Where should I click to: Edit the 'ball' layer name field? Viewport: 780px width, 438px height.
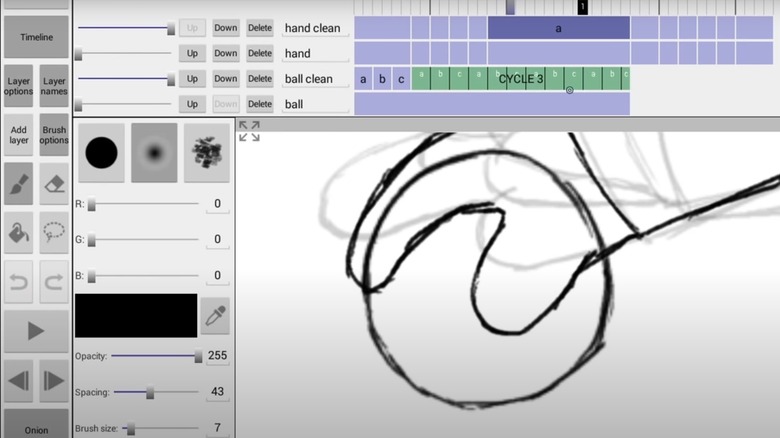315,105
